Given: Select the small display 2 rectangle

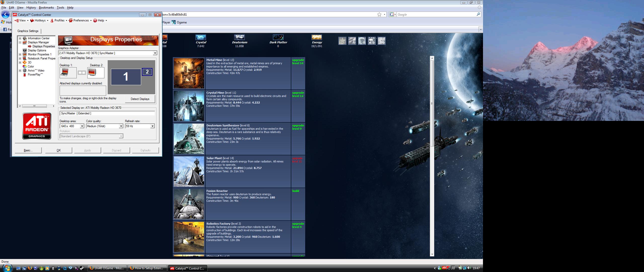Looking at the screenshot, I should [147, 72].
